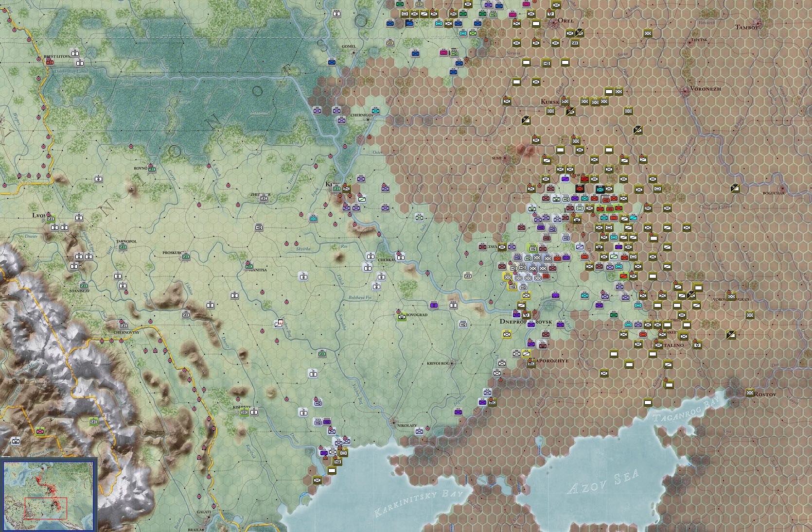Click the Boguchar city label
Screen dimensions: 812x532
click(774, 193)
